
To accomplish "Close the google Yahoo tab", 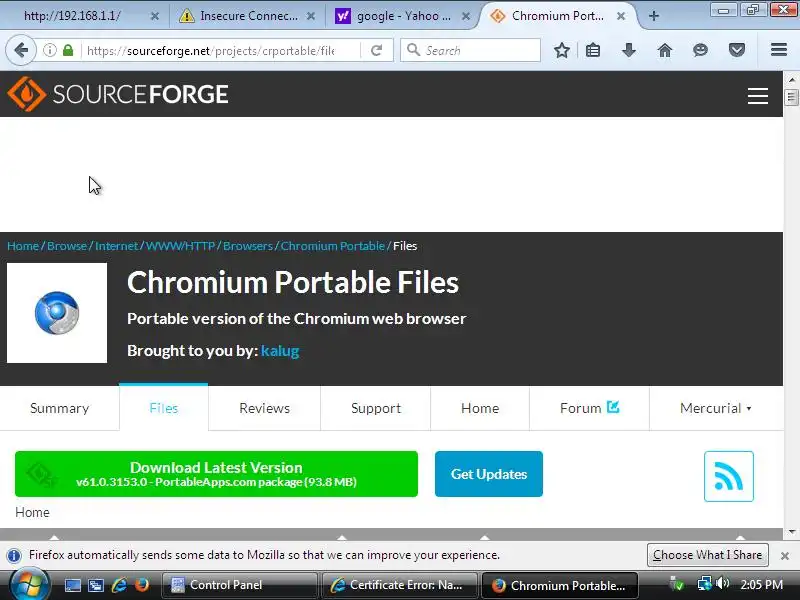I will click(x=466, y=16).
